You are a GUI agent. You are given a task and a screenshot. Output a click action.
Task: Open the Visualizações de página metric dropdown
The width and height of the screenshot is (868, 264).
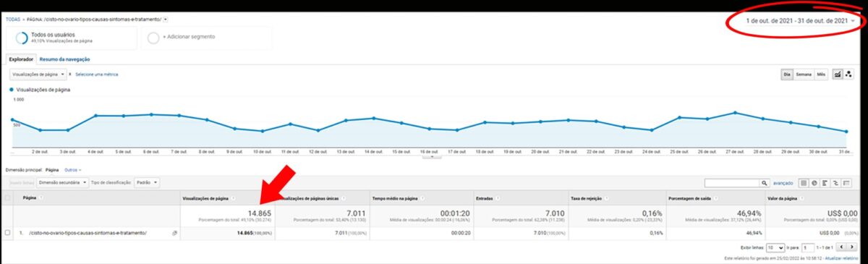pos(38,74)
